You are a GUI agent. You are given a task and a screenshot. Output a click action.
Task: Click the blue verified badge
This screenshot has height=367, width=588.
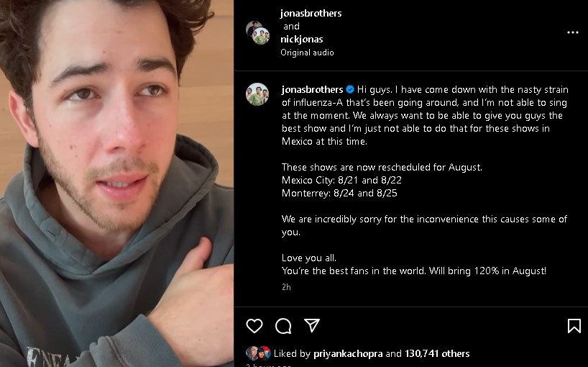tap(350, 90)
